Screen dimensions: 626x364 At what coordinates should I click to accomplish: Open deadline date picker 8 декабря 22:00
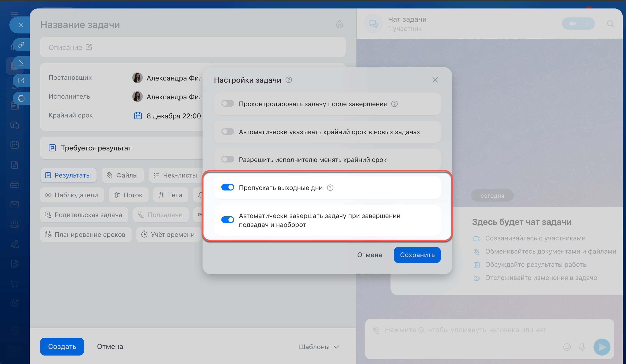[173, 116]
